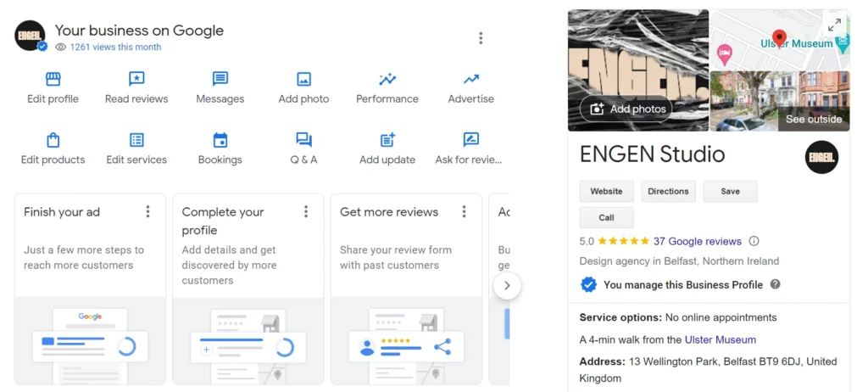The width and height of the screenshot is (868, 392).
Task: Click round ENGEN logo beside studio name
Action: point(821,157)
